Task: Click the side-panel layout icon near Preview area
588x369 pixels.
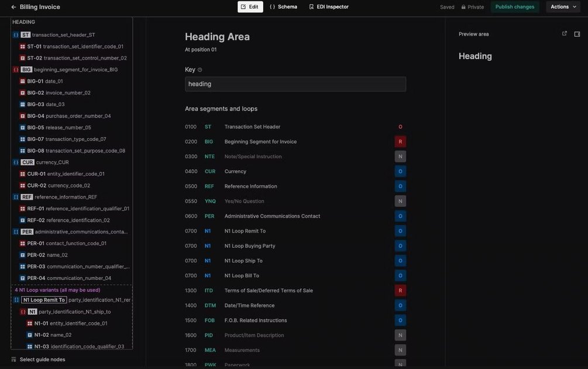Action: (x=575, y=33)
